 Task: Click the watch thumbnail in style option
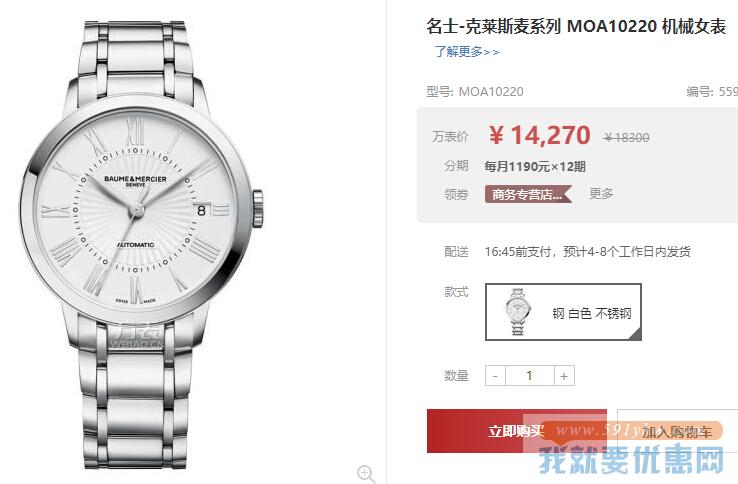coord(518,312)
